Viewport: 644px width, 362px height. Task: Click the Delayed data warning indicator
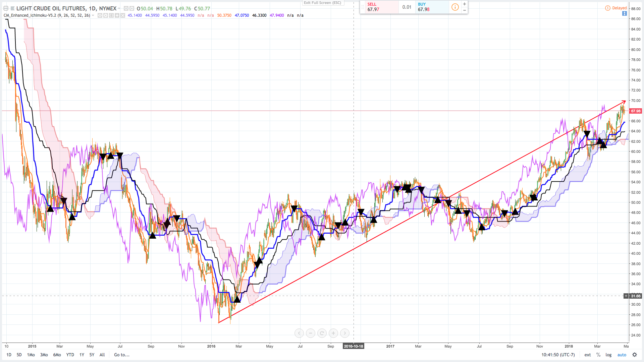point(616,8)
